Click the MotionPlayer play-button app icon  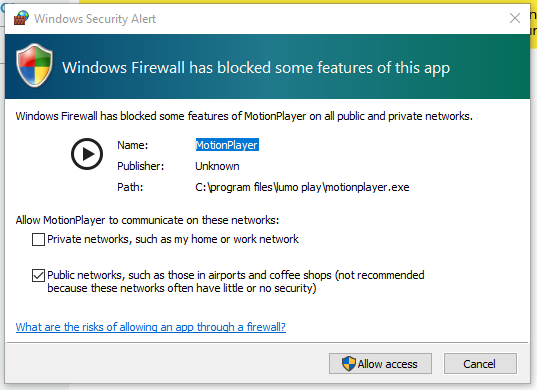pyautogui.click(x=87, y=154)
